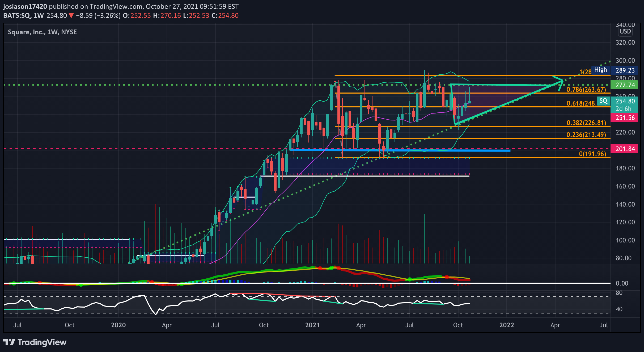
Task: Click the 320.00 price axis label
Action: [x=625, y=43]
